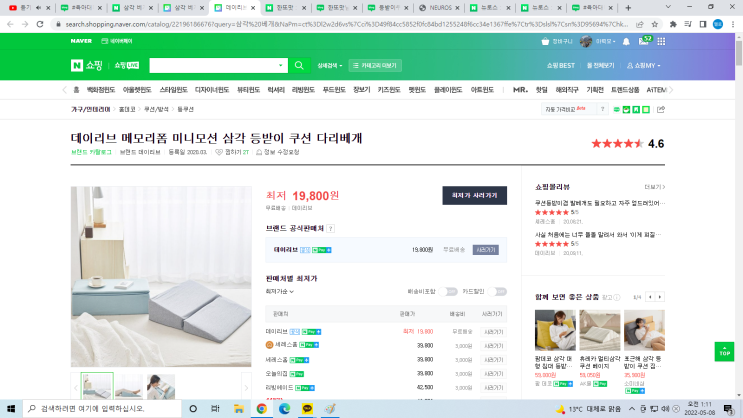
Task: Open Microsoft Edge from the taskbar
Action: 284,409
